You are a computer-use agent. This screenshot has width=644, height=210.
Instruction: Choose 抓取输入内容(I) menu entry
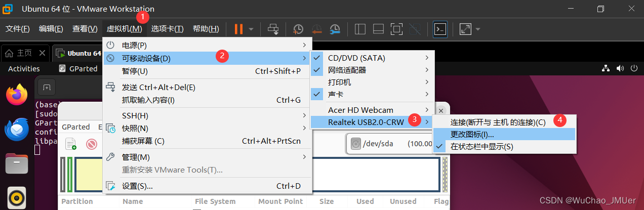[207, 100]
